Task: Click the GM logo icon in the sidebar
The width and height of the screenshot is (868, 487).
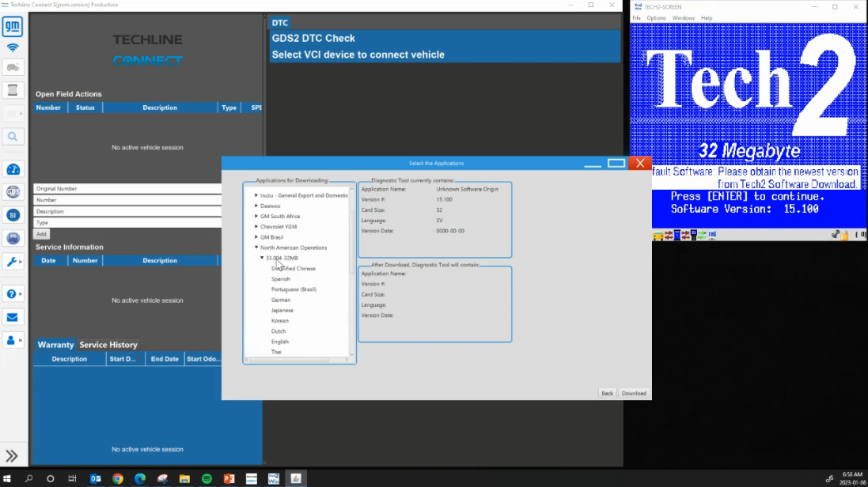Action: pyautogui.click(x=12, y=26)
